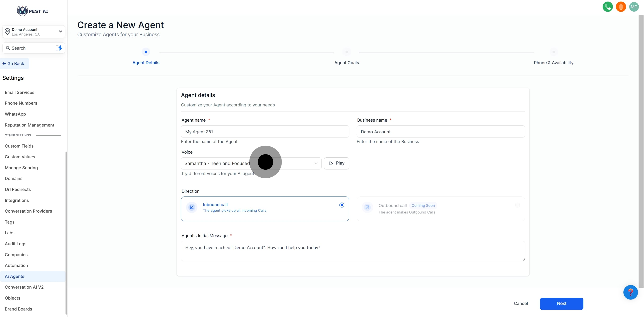Image resolution: width=644 pixels, height=317 pixels.
Task: Open the blue help question mark bubble
Action: pos(630,292)
